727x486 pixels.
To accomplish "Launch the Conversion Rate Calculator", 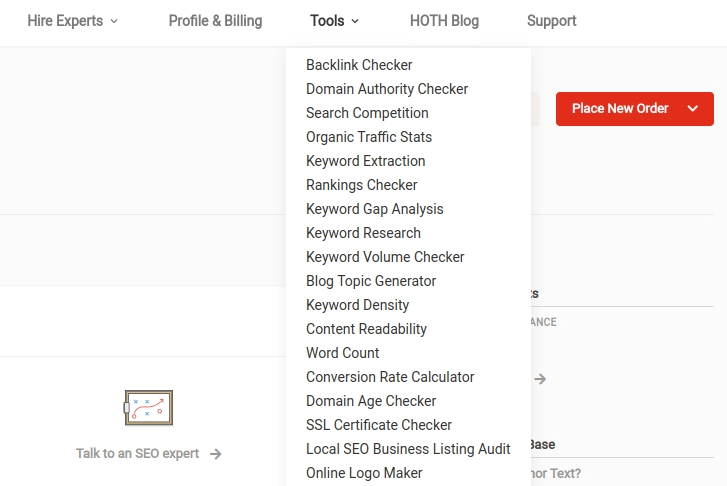I will click(x=390, y=377).
